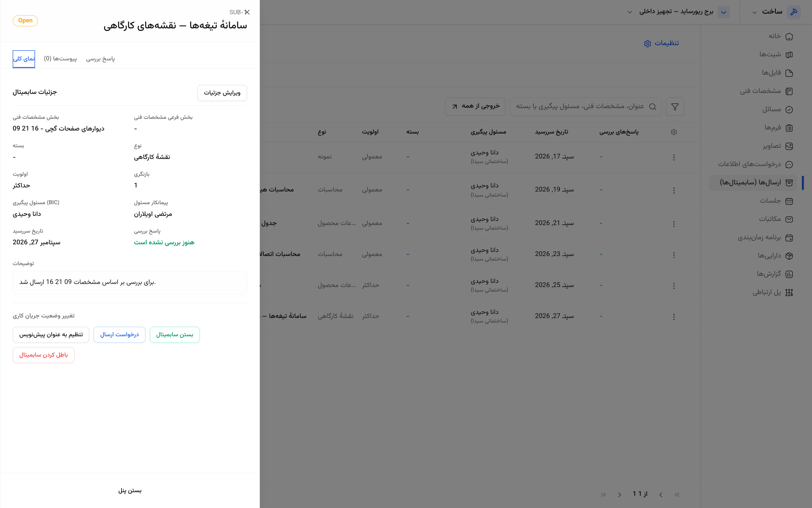
Task: Click the filter funnel icon
Action: click(x=675, y=107)
